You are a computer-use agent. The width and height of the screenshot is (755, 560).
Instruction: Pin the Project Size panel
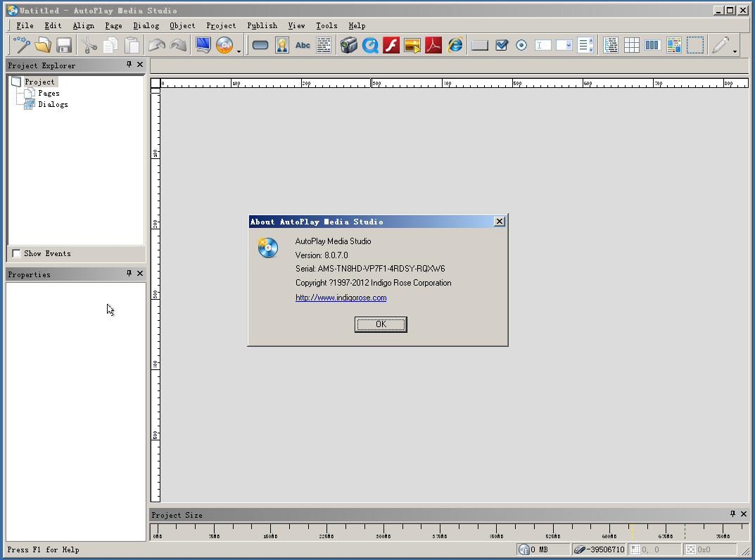tap(733, 514)
